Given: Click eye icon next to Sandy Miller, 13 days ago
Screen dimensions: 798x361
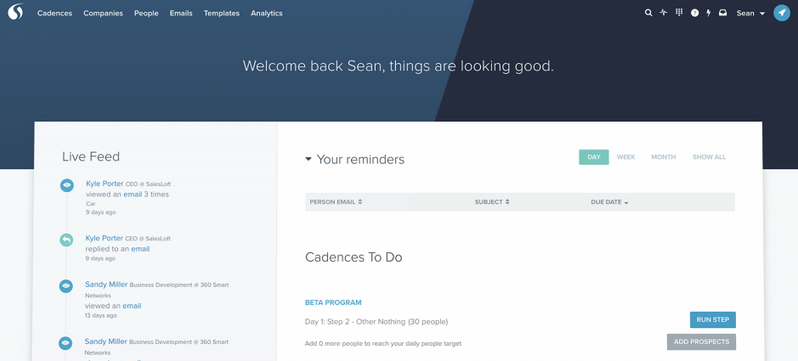Looking at the screenshot, I should (66, 286).
